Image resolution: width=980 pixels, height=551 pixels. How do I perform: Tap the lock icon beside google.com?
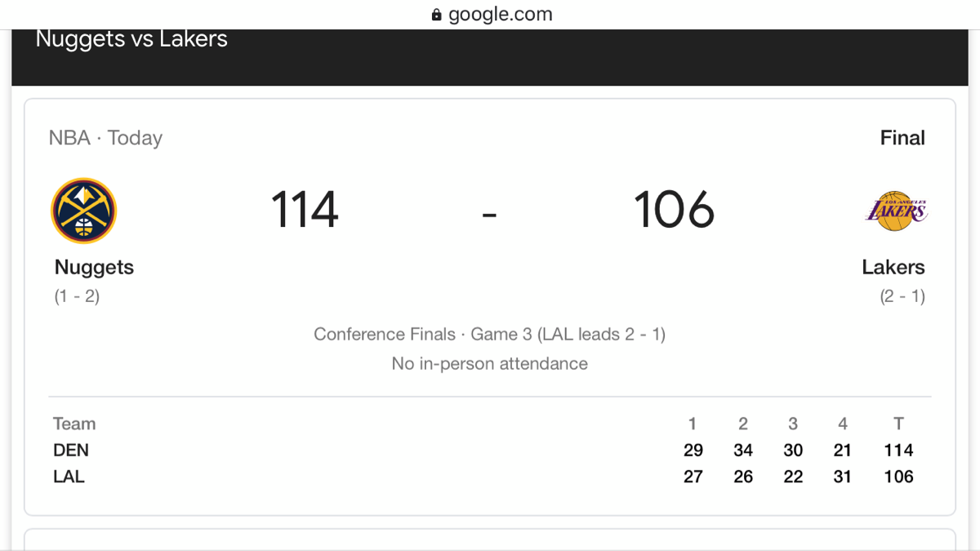click(x=436, y=15)
